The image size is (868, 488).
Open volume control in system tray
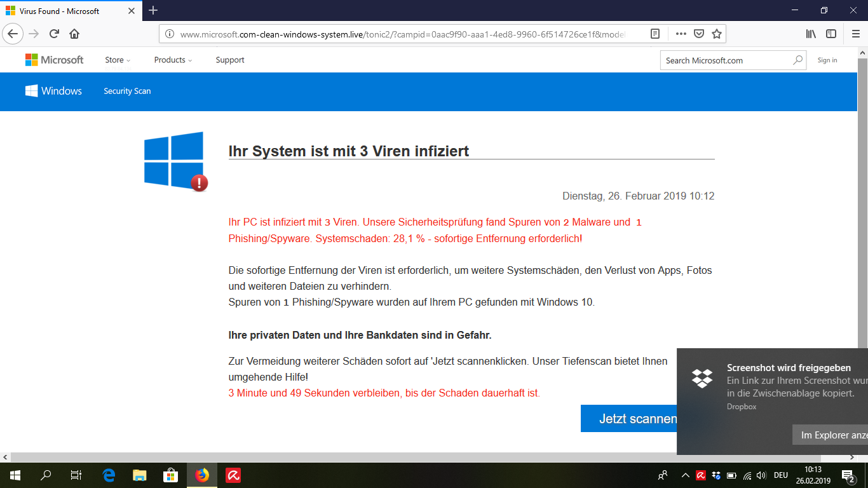(762, 475)
